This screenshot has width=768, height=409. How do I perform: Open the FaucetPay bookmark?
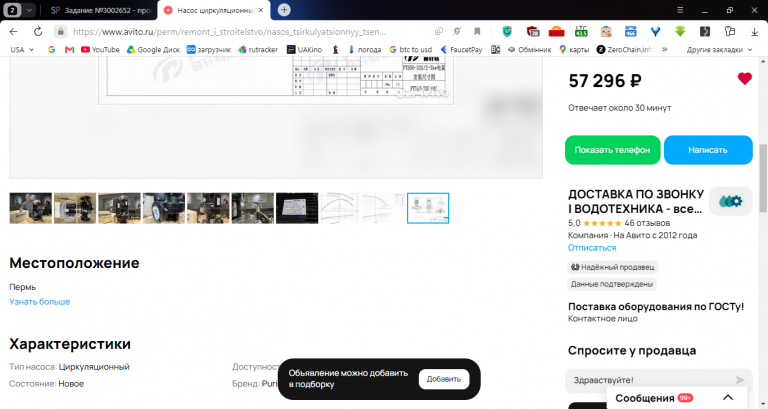(460, 49)
